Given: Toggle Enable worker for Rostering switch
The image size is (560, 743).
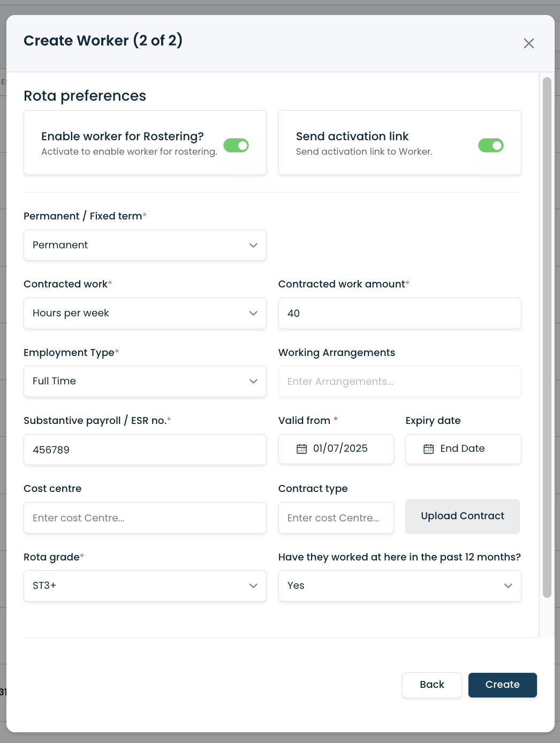Looking at the screenshot, I should 236,146.
